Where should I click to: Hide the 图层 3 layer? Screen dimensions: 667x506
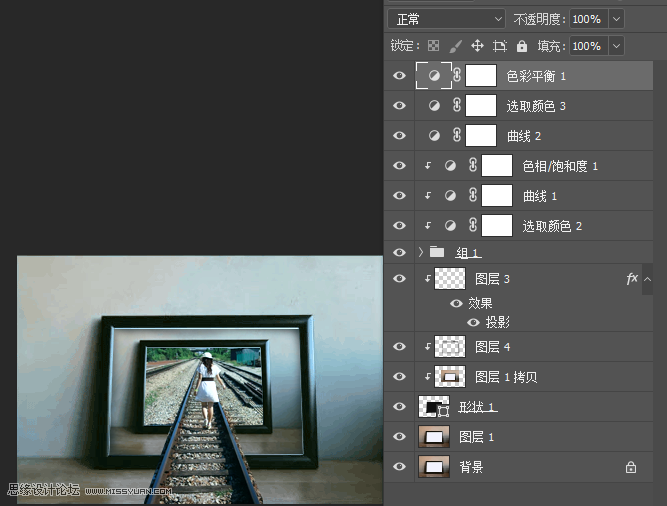(x=399, y=279)
